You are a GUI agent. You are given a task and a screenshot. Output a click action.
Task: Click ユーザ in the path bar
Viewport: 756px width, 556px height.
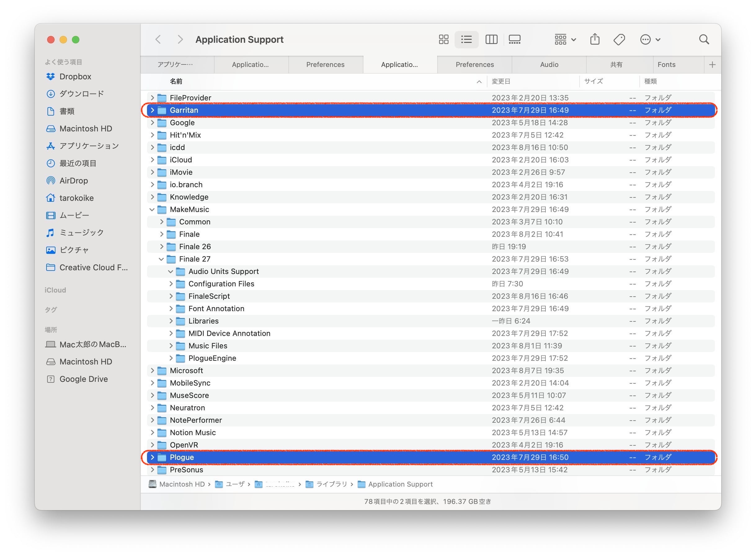coord(229,484)
